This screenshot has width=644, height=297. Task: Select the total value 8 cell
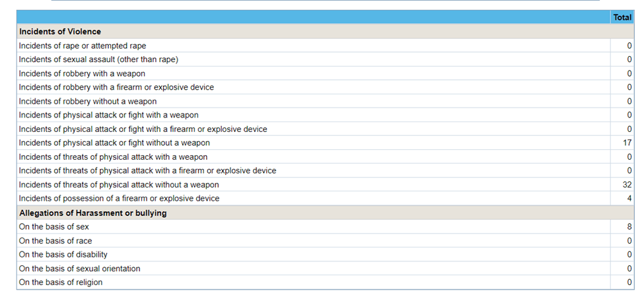(x=629, y=227)
